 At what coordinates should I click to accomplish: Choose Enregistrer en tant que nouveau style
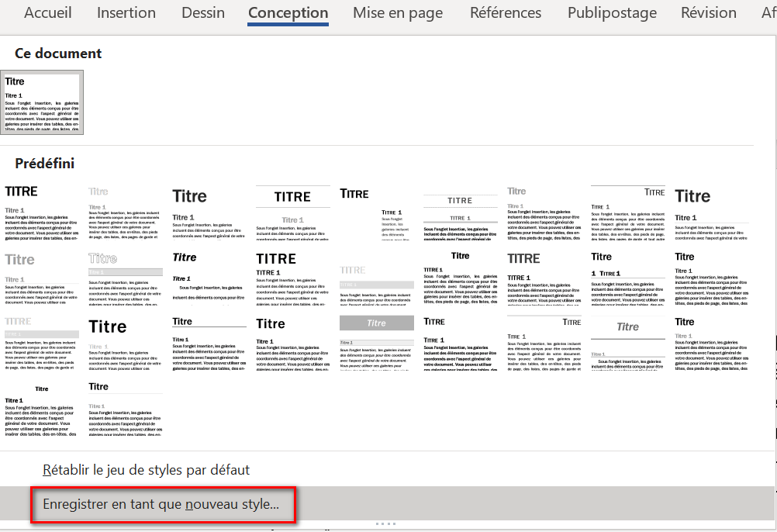pyautogui.click(x=161, y=505)
